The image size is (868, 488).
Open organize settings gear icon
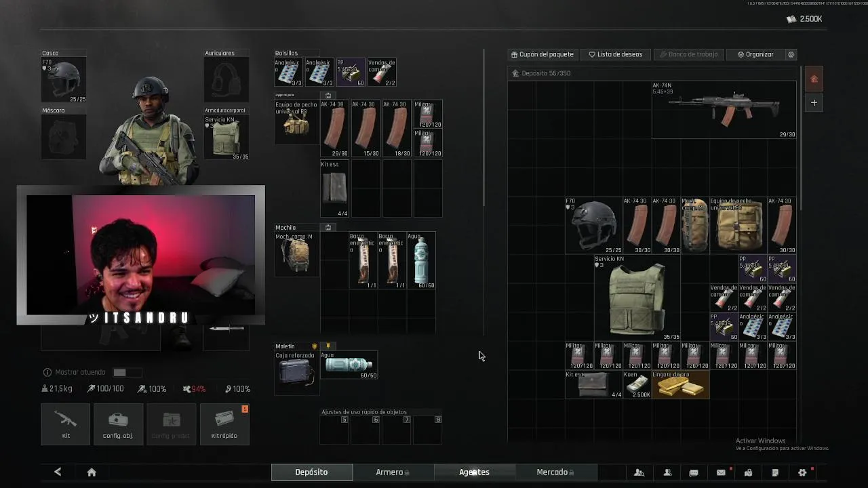pos(791,54)
